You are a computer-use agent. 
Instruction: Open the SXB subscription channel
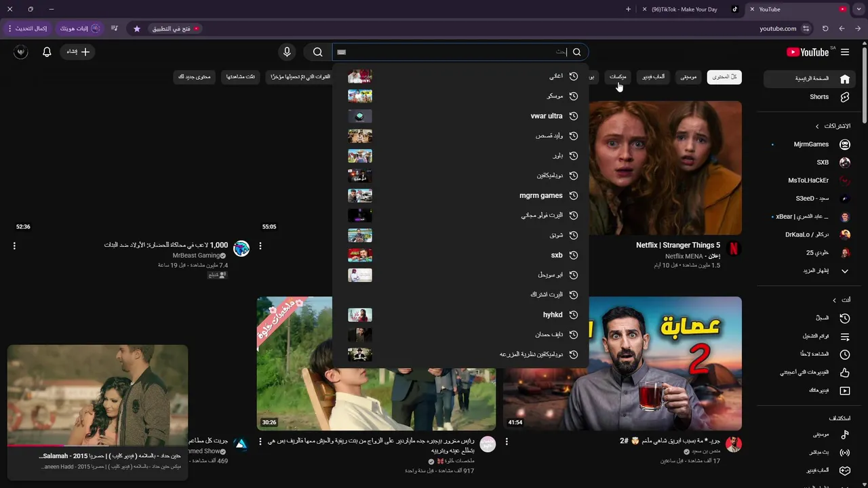click(x=810, y=163)
